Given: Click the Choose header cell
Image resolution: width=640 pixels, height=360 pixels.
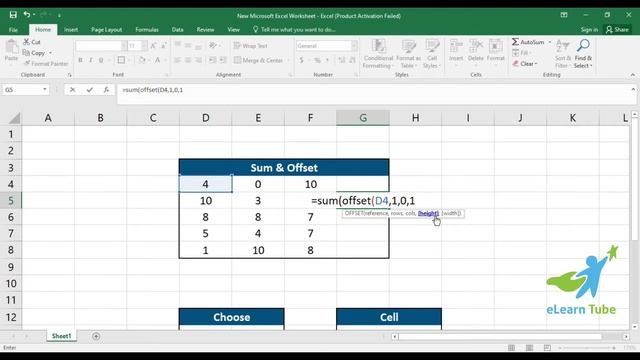Looking at the screenshot, I should [231, 317].
